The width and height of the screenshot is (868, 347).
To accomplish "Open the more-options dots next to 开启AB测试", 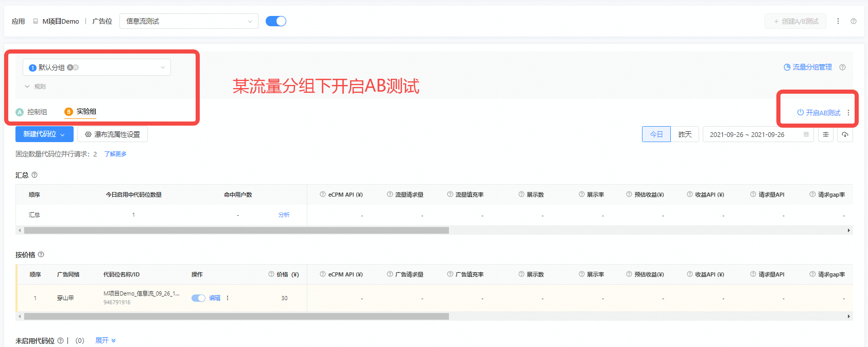I will (848, 113).
